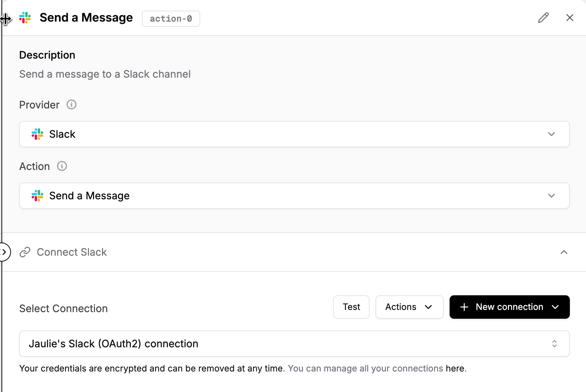This screenshot has height=392, width=586.
Task: Click the info icon beside Provider
Action: coord(72,105)
